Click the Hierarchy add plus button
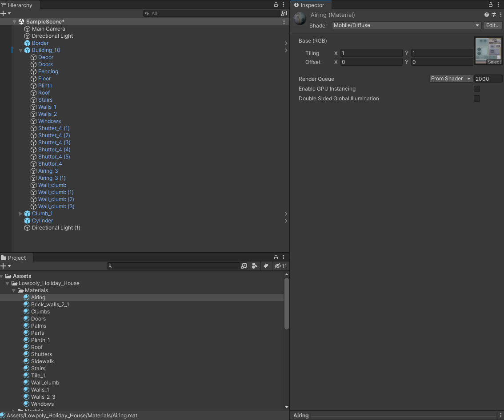This screenshot has width=504, height=420. (x=4, y=13)
